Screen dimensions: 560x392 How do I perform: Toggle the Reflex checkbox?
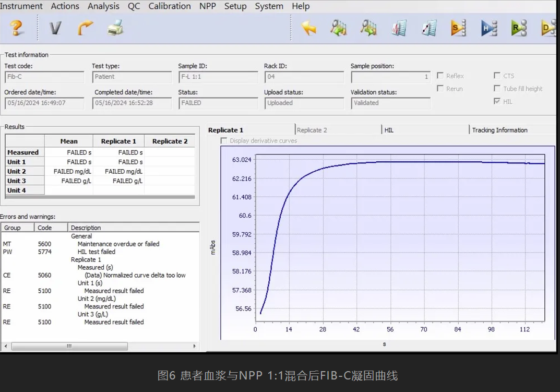pyautogui.click(x=440, y=76)
